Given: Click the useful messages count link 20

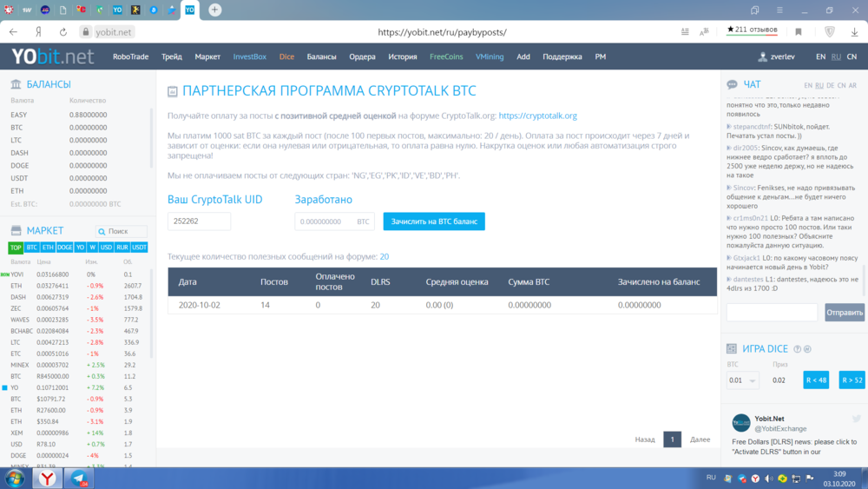Looking at the screenshot, I should click(x=385, y=256).
